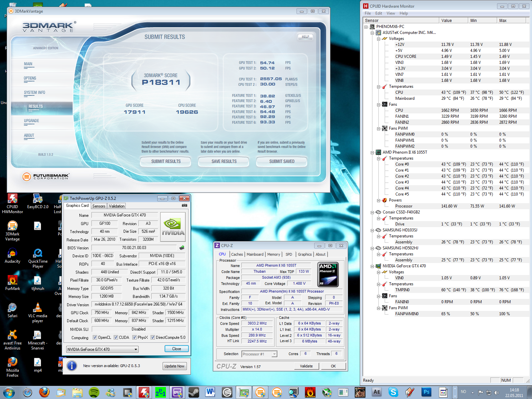Collapse the AMD Phenom II X6 1055T node
The width and height of the screenshot is (532, 399).
point(372,152)
